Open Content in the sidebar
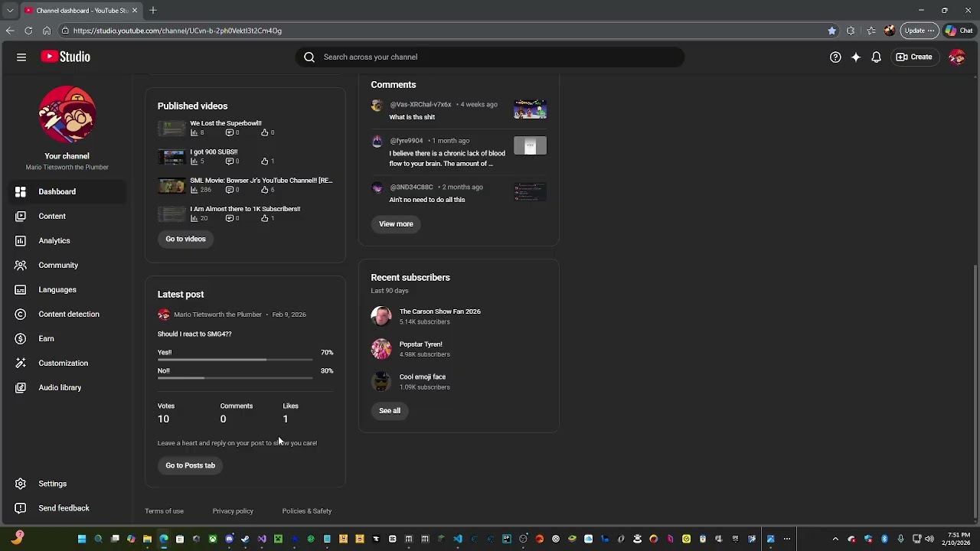 (67, 216)
